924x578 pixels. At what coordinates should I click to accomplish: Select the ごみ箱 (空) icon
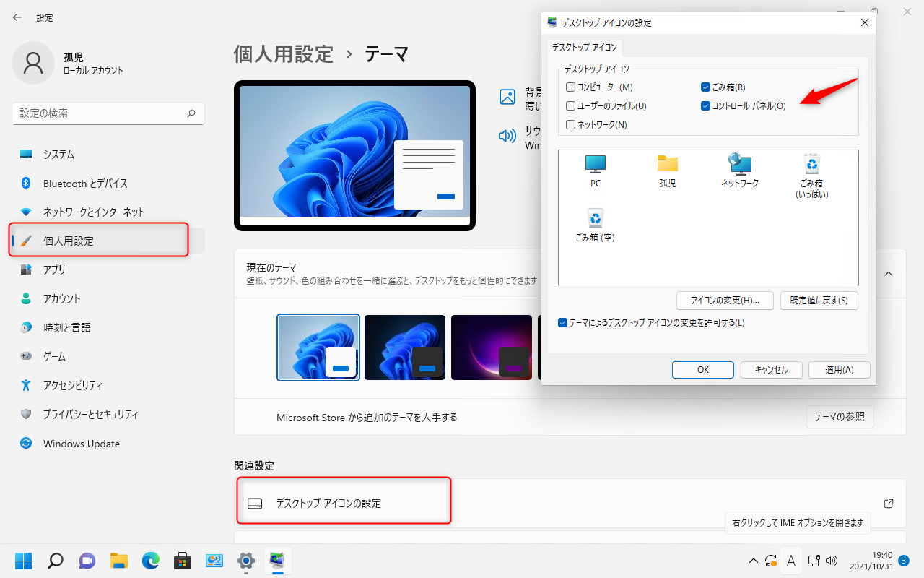[596, 225]
